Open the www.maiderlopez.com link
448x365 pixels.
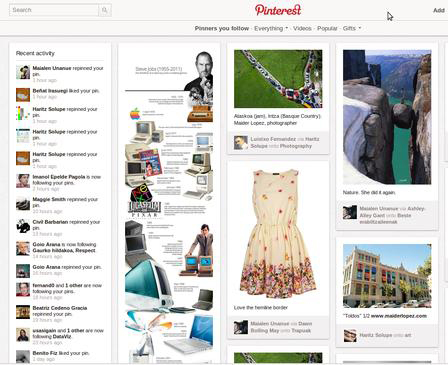click(x=399, y=316)
